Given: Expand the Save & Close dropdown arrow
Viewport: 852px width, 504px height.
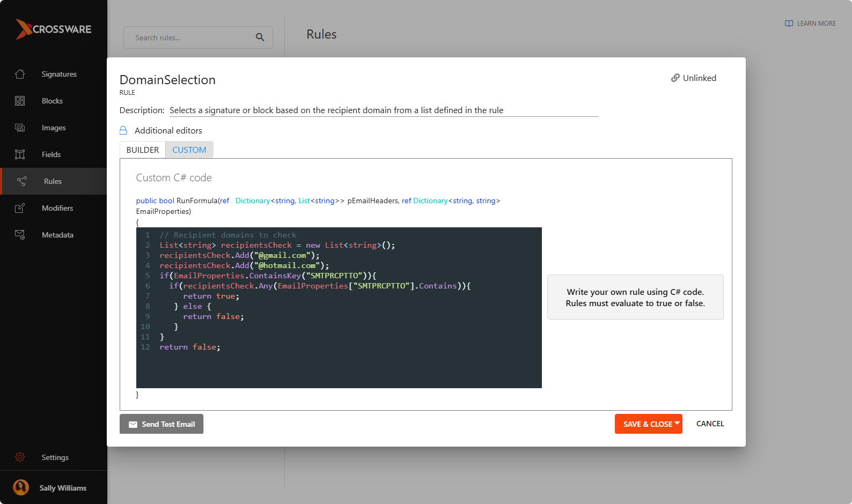Looking at the screenshot, I should [677, 423].
